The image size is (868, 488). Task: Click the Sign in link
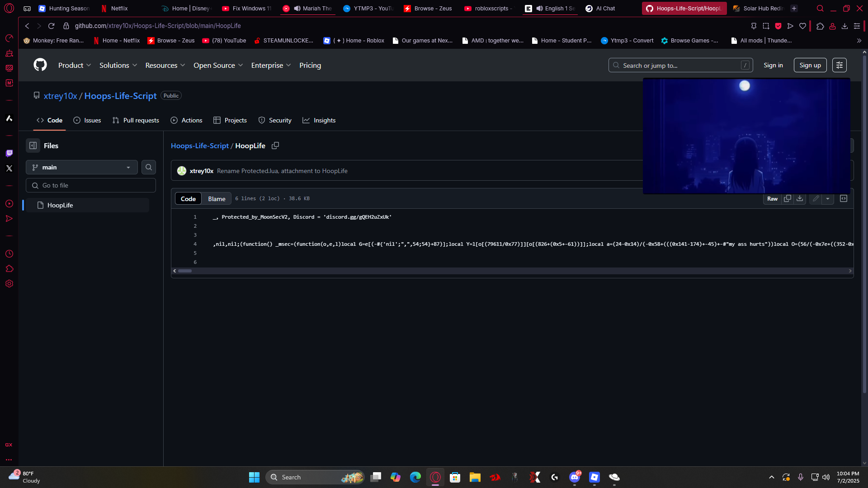pos(773,65)
